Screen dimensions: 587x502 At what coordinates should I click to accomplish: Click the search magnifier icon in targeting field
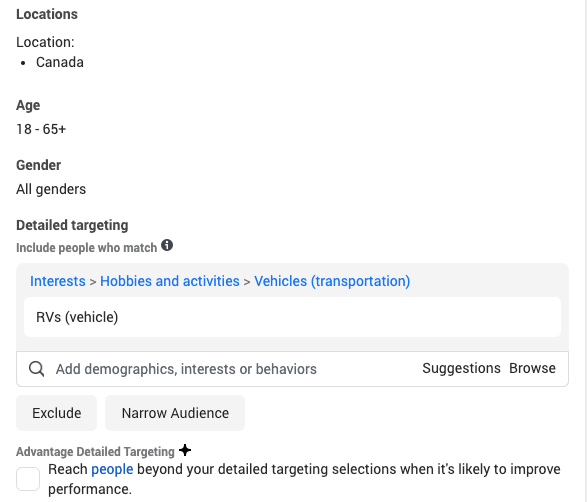pos(36,369)
